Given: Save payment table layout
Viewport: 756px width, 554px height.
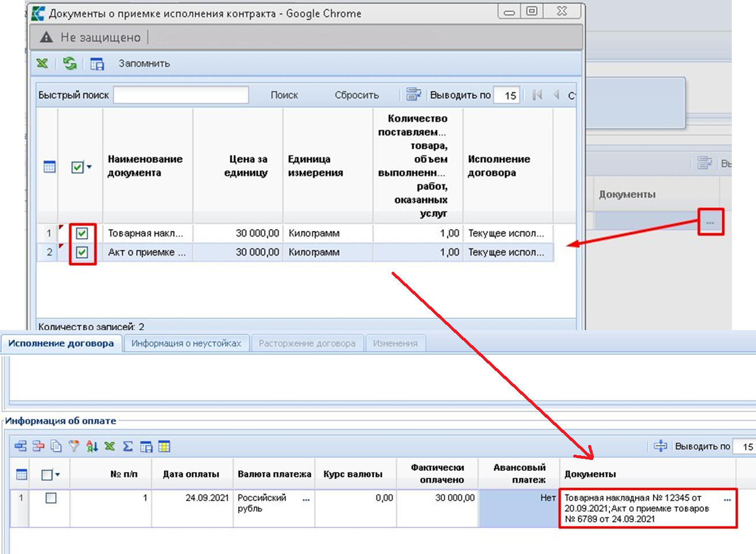Looking at the screenshot, I should [x=146, y=446].
